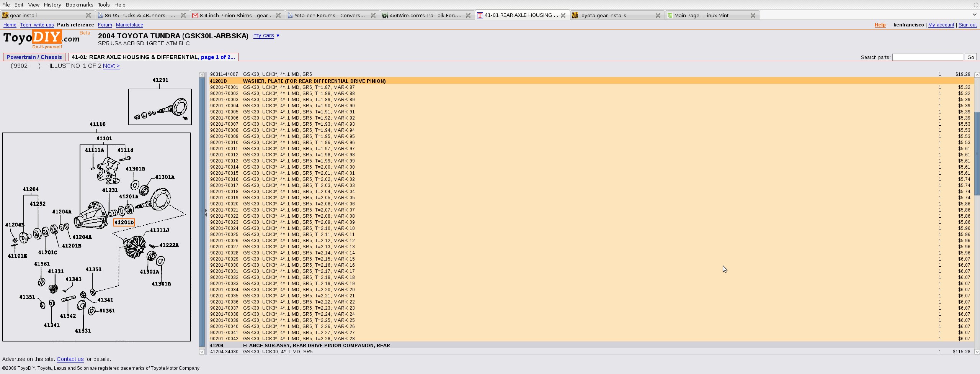
Task: Select diagram callout 41252
Action: (38, 204)
